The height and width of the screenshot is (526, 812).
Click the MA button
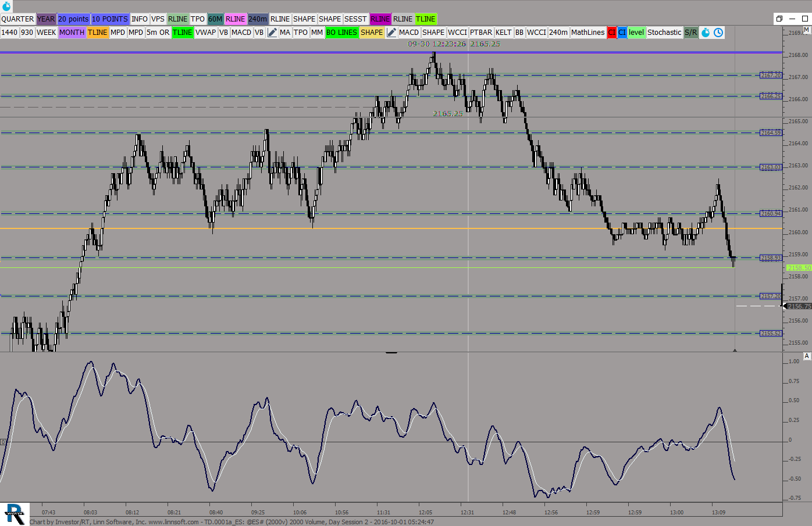tap(285, 33)
